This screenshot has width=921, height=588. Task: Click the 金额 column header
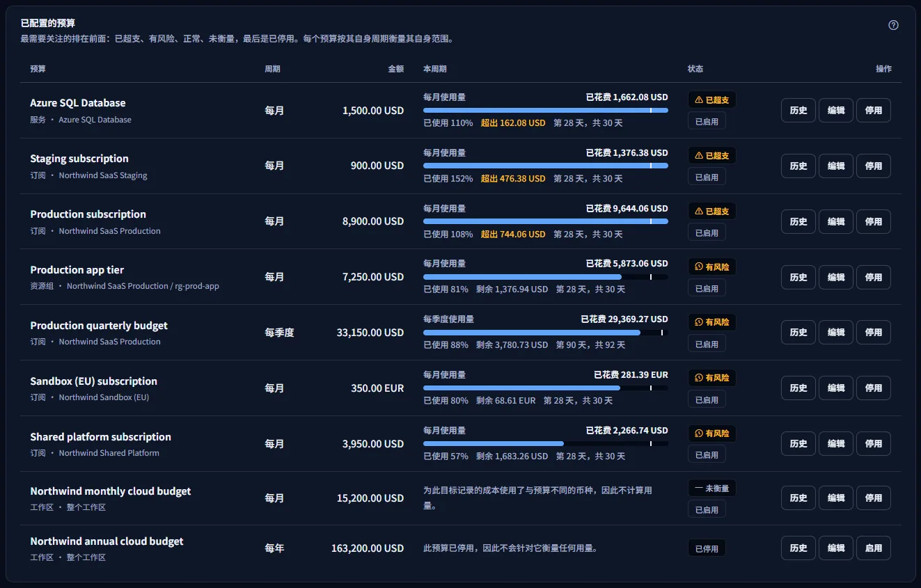point(395,69)
